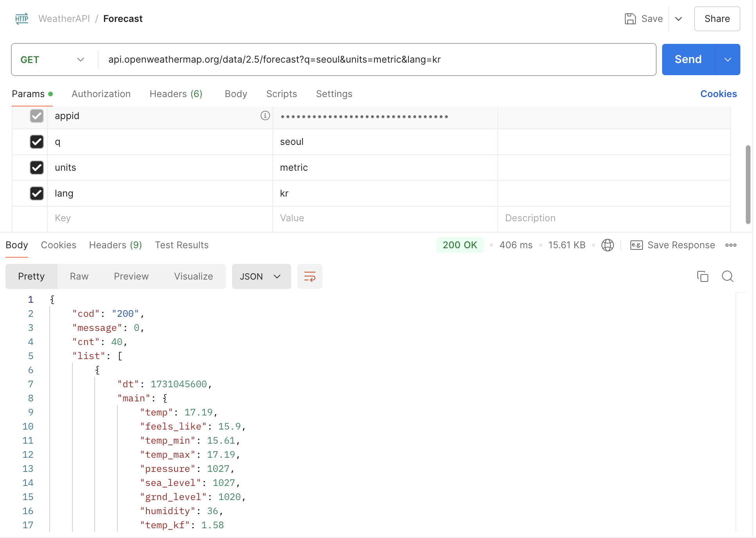The image size is (756, 538).
Task: Copy response body with copy icon
Action: click(x=702, y=276)
